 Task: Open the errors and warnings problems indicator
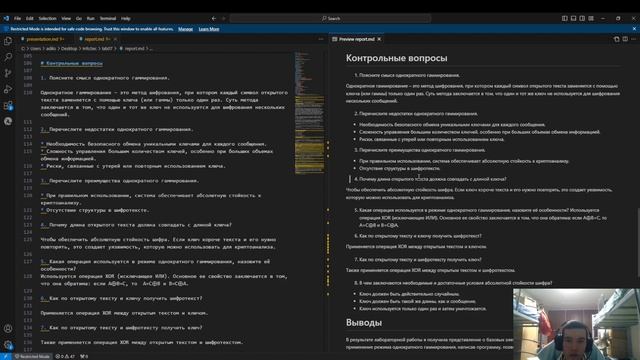pyautogui.click(x=65, y=356)
